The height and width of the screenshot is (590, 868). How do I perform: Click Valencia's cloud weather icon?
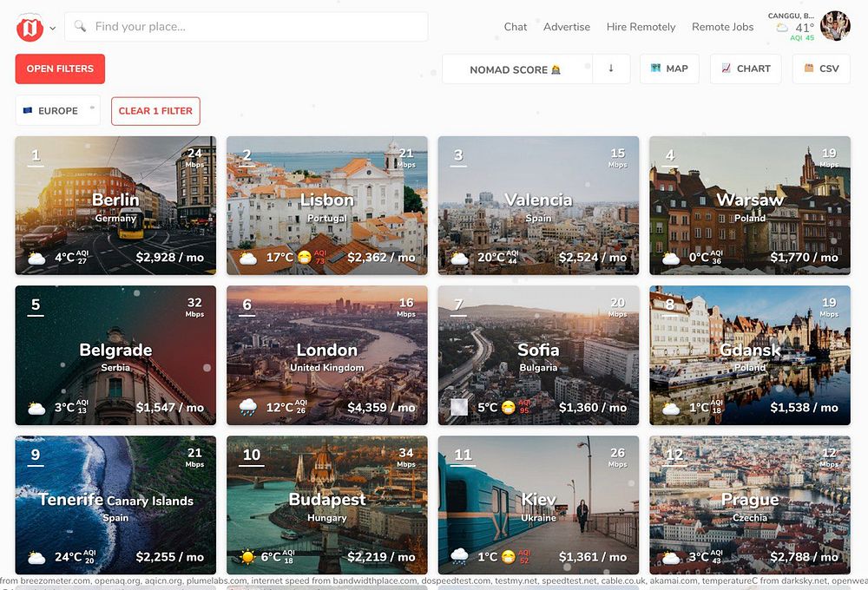(459, 258)
